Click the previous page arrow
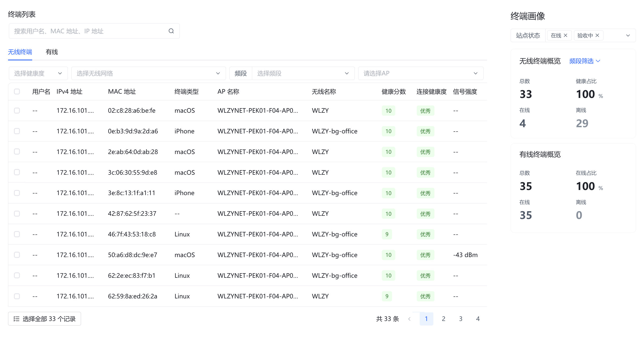The image size is (644, 358). pyautogui.click(x=409, y=319)
